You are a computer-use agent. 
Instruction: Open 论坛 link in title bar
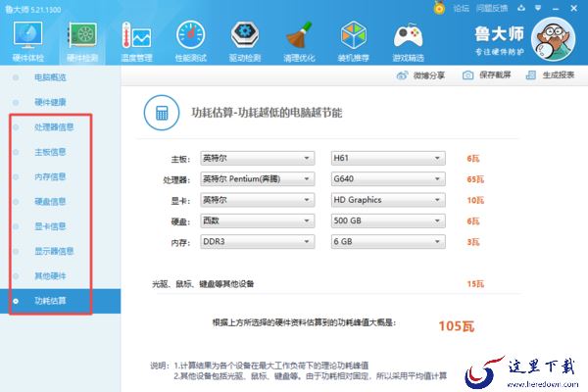461,8
